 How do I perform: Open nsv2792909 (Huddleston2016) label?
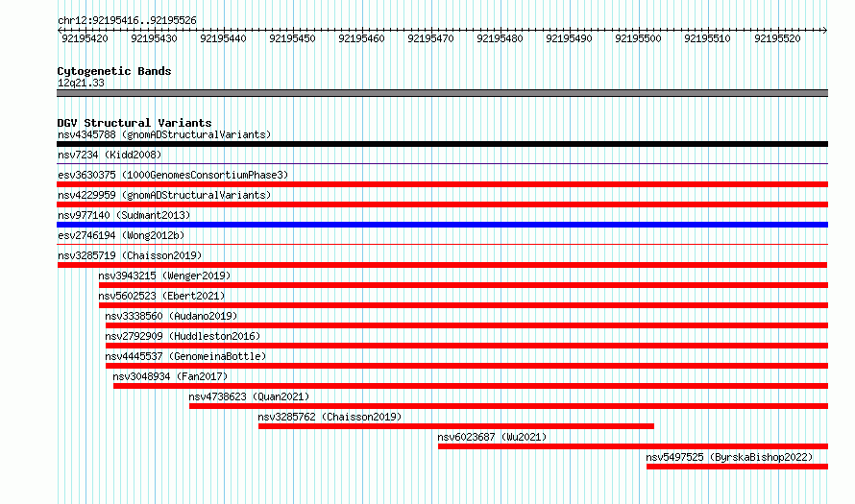pos(183,336)
